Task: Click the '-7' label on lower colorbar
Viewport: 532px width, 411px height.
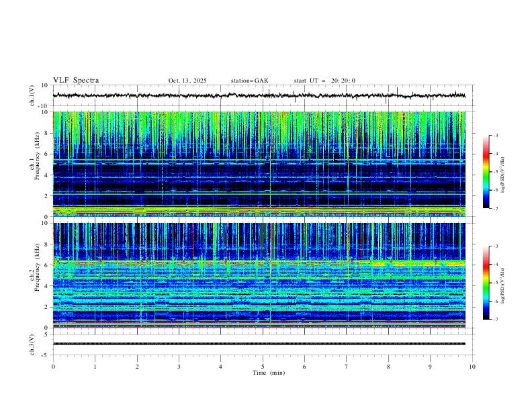Action: pos(495,319)
